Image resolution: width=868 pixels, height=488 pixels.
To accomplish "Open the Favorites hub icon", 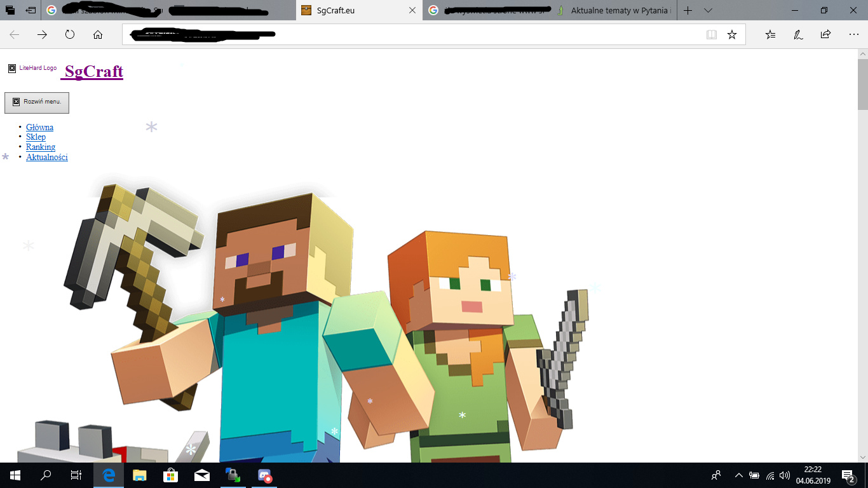I will point(770,35).
